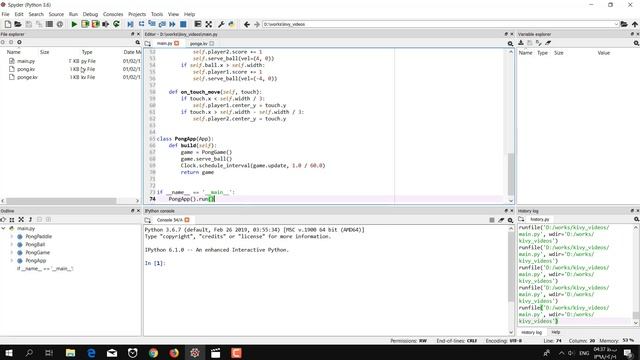Open File explorer options search icon
This screenshot has width=640, height=360.
point(138,42)
